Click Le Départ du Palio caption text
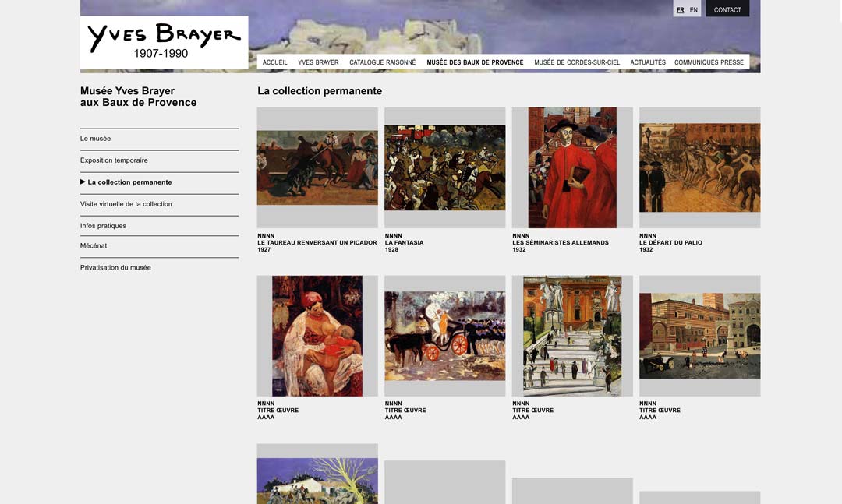The width and height of the screenshot is (842, 504). 670,242
